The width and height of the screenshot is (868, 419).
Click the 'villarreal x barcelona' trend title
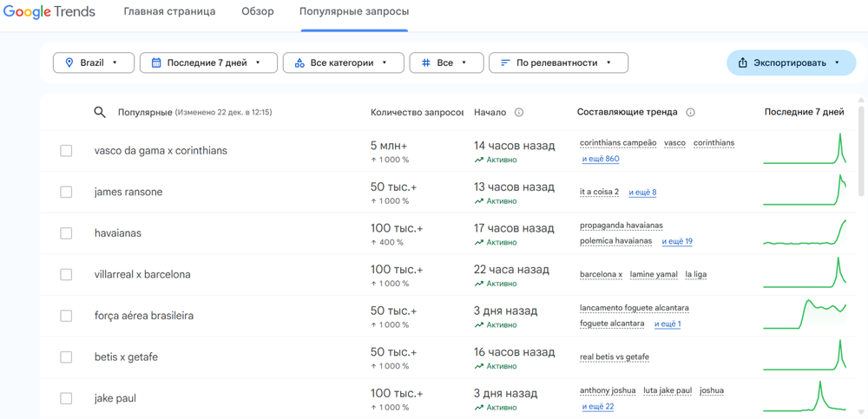click(x=142, y=274)
